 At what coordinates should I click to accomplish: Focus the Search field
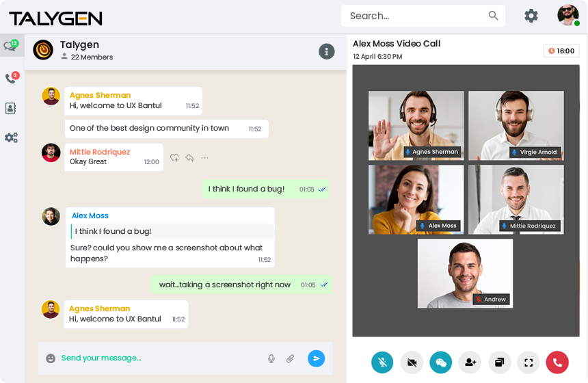(x=423, y=16)
